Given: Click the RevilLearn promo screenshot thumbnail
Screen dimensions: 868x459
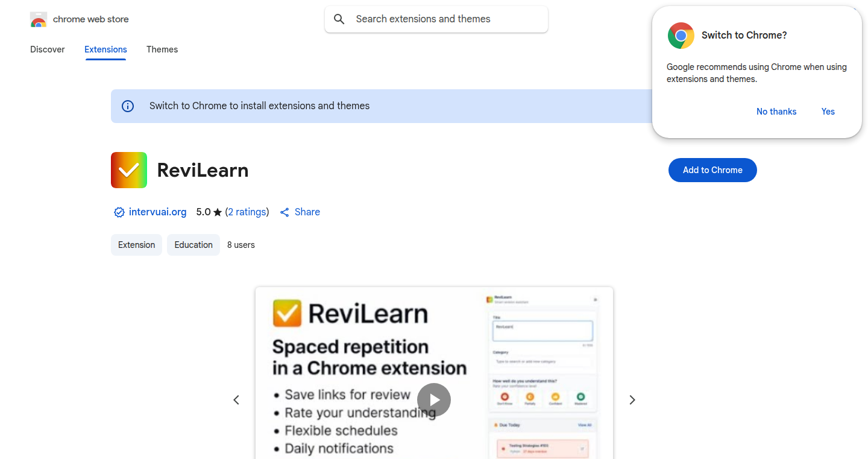Looking at the screenshot, I should (x=434, y=373).
